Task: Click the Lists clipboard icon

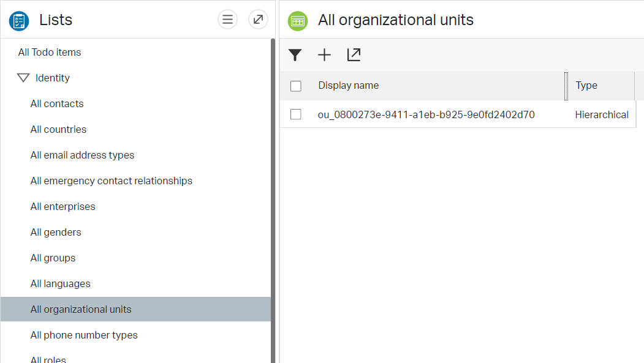Action: coord(19,21)
